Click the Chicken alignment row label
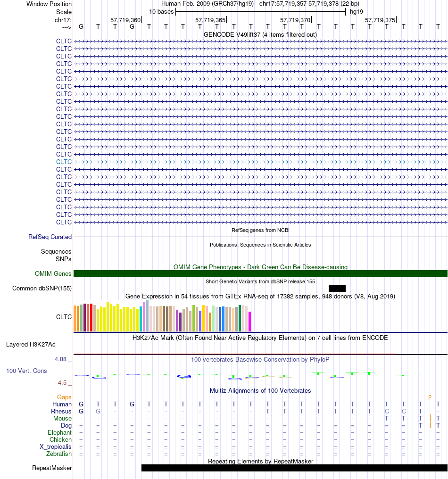 (x=60, y=439)
